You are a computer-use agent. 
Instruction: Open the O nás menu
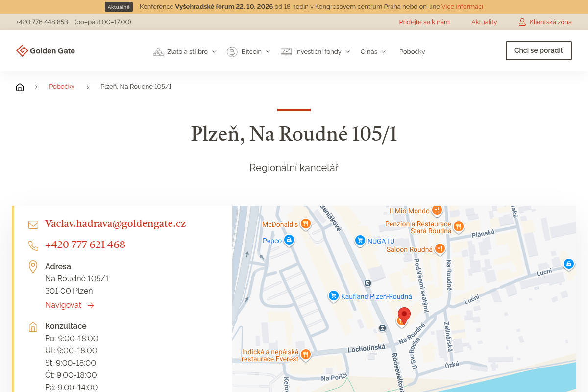point(373,51)
